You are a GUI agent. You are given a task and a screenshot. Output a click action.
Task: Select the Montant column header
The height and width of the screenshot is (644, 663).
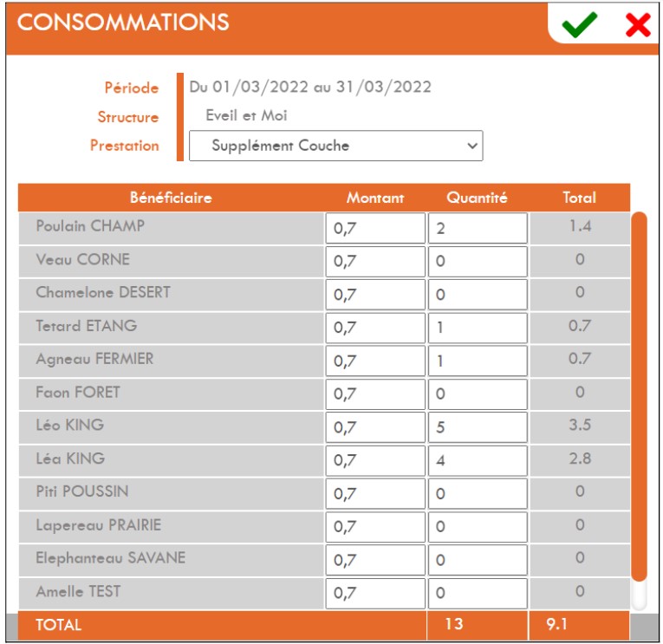tap(375, 198)
